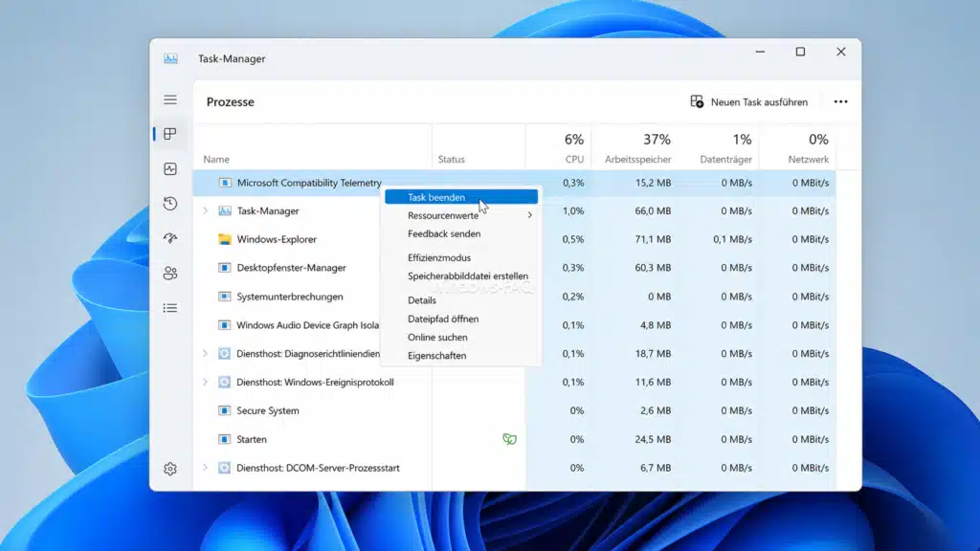Click the 'Prozesse' page heading
980x551 pixels.
[x=230, y=101]
